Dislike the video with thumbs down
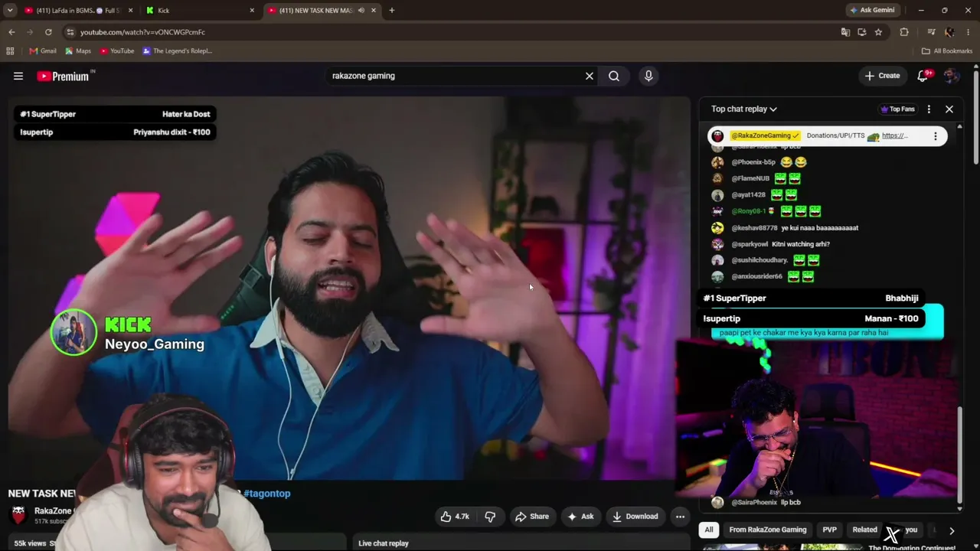980x551 pixels. click(490, 517)
